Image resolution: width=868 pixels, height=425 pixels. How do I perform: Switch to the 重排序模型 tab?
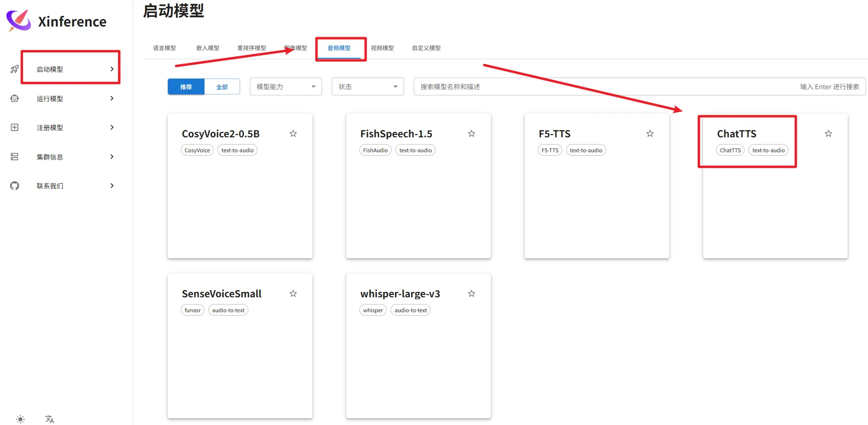252,48
